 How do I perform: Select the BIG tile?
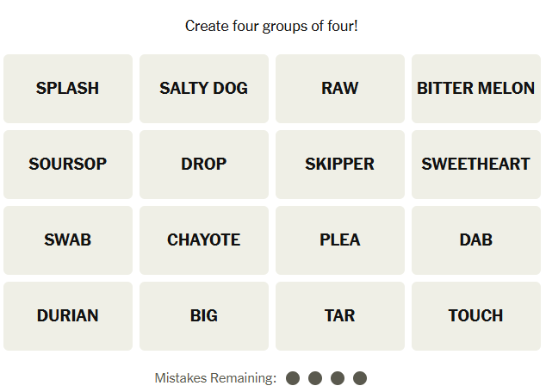tap(204, 316)
